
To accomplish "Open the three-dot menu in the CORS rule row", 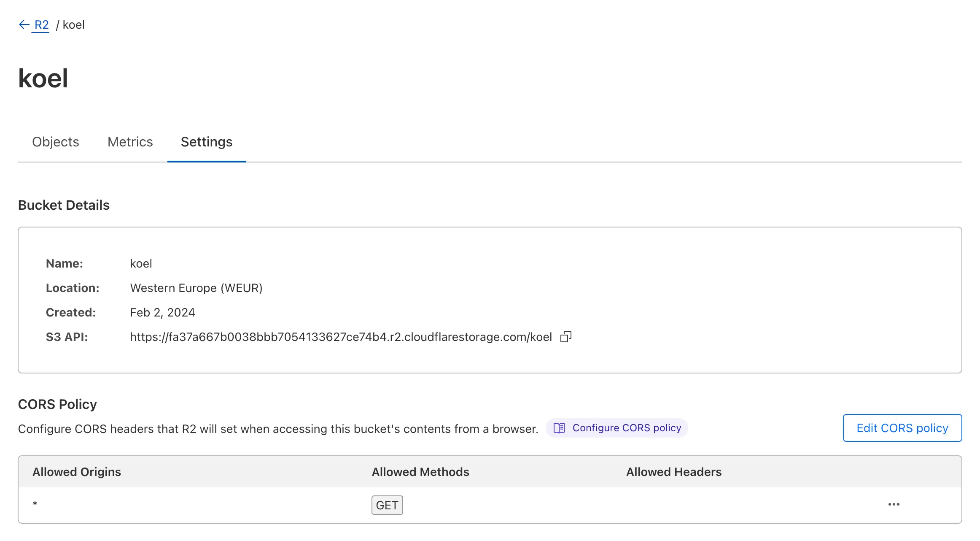I will 894,505.
